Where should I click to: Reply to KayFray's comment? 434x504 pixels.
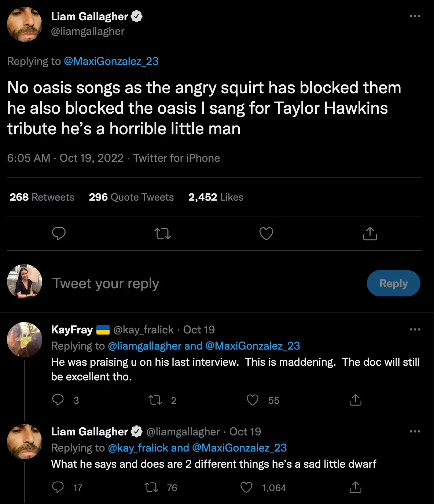click(x=58, y=400)
